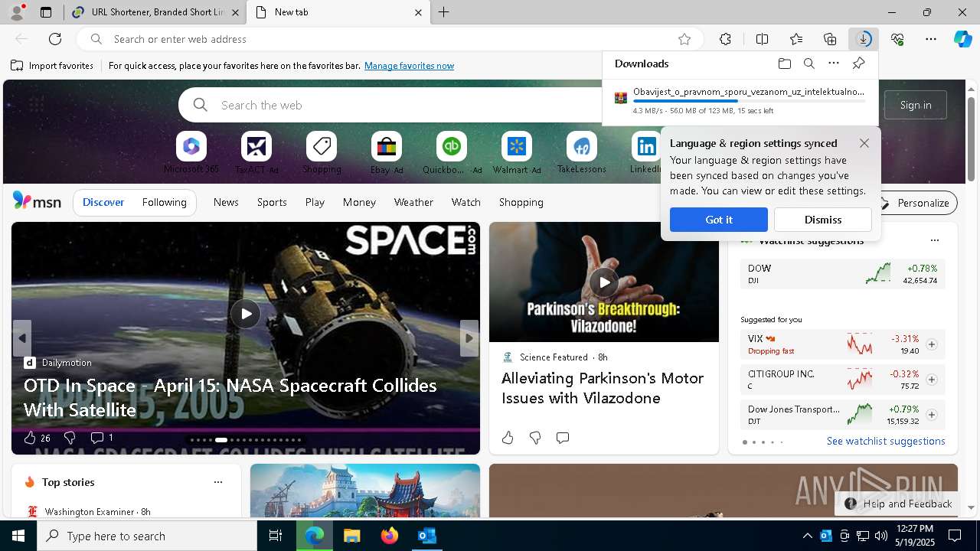Open Extensions puzzle icon
Image resolution: width=980 pixels, height=551 pixels.
[x=725, y=39]
